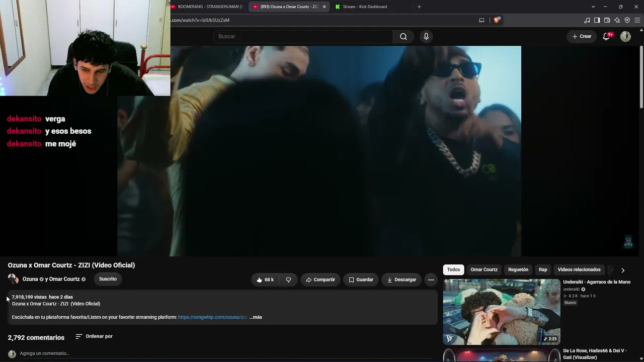Click the video title Ozuna x Omar Courtz - ZIZI
Image resolution: width=644 pixels, height=362 pixels.
pos(71,265)
